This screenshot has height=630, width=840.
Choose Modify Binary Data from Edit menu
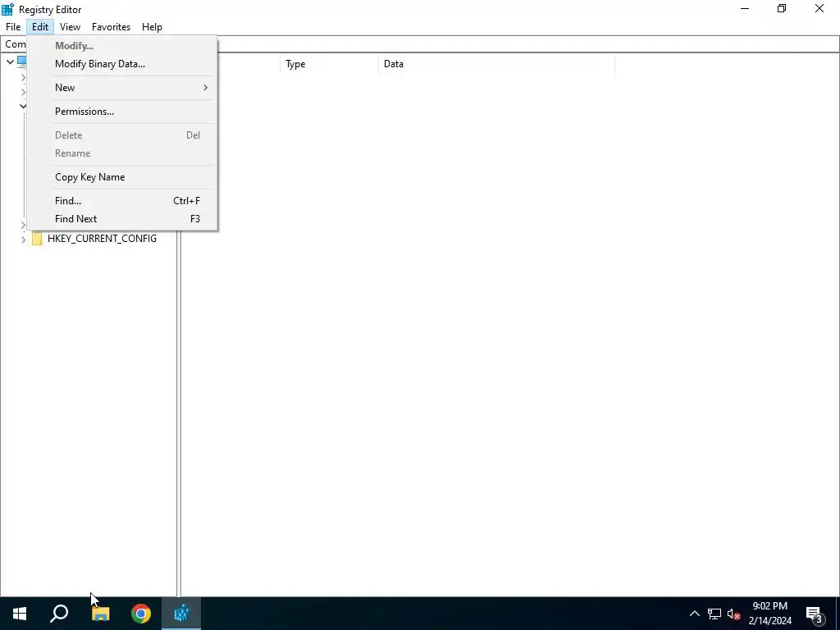pyautogui.click(x=122, y=64)
